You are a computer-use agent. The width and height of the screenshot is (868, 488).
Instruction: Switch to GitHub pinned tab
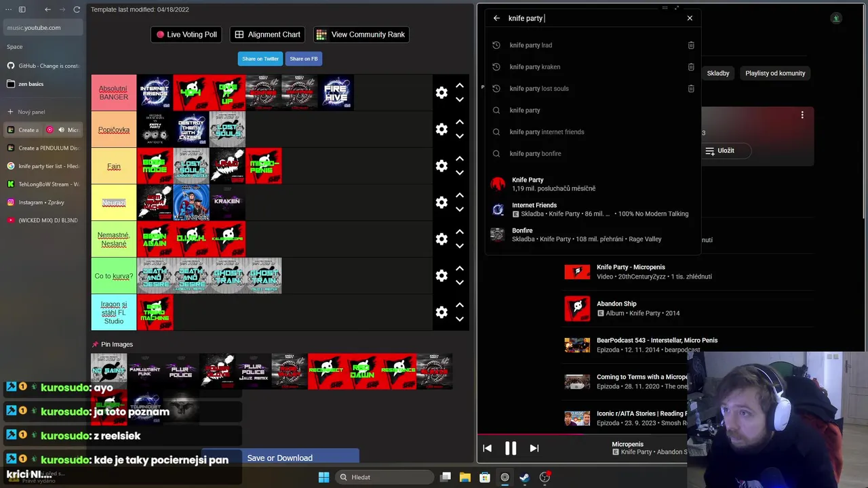(43, 66)
